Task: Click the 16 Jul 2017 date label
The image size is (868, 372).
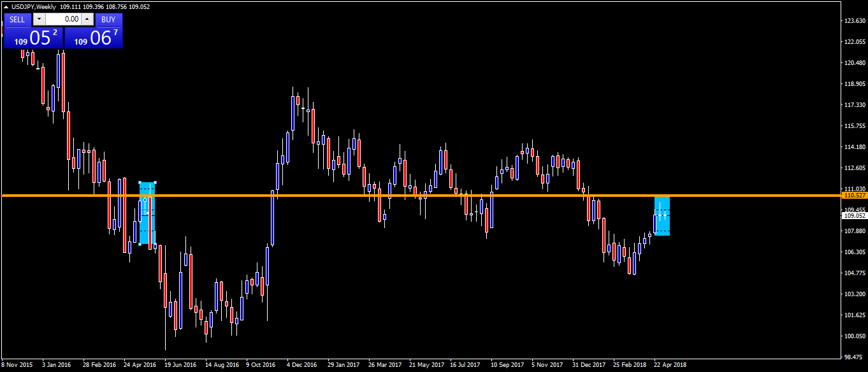Action: coord(465,366)
